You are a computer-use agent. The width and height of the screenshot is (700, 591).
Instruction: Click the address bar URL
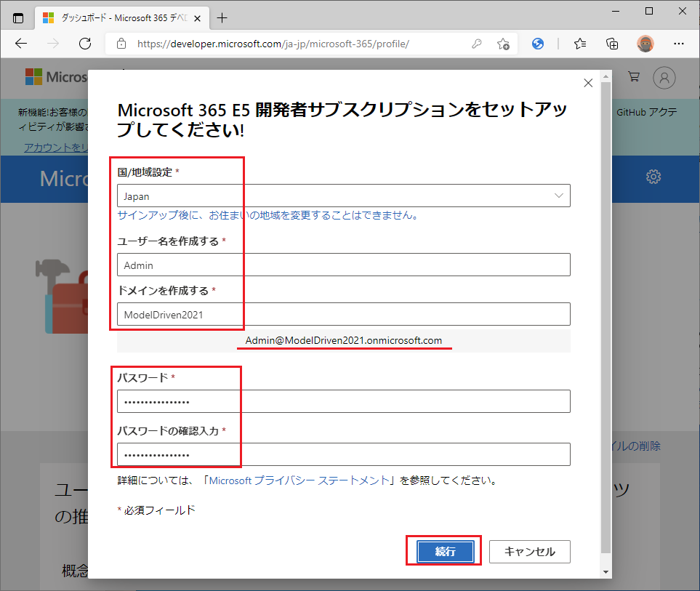tap(273, 44)
